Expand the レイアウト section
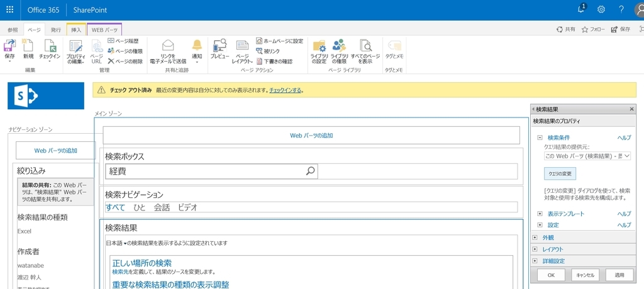644x289 pixels. 535,249
